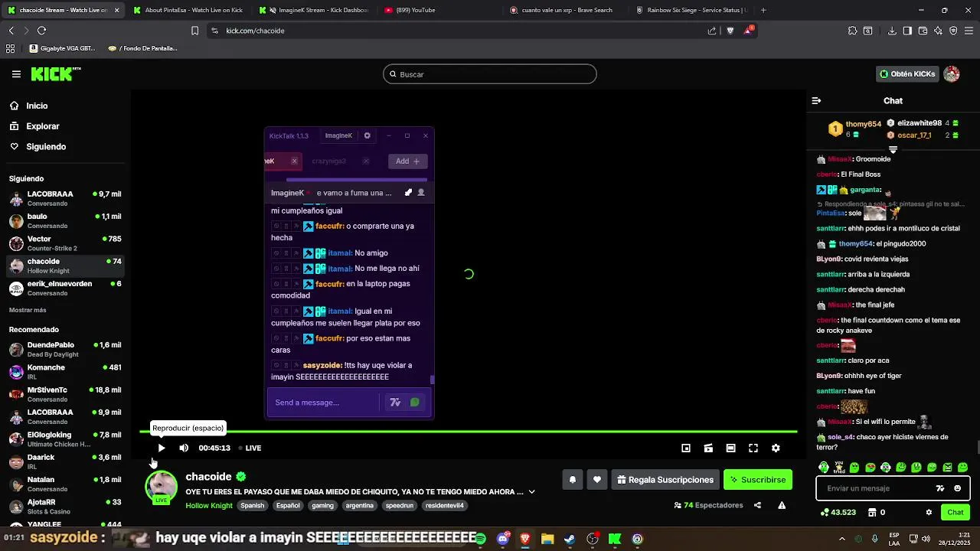
Task: Open video player settings gear
Action: click(x=776, y=448)
